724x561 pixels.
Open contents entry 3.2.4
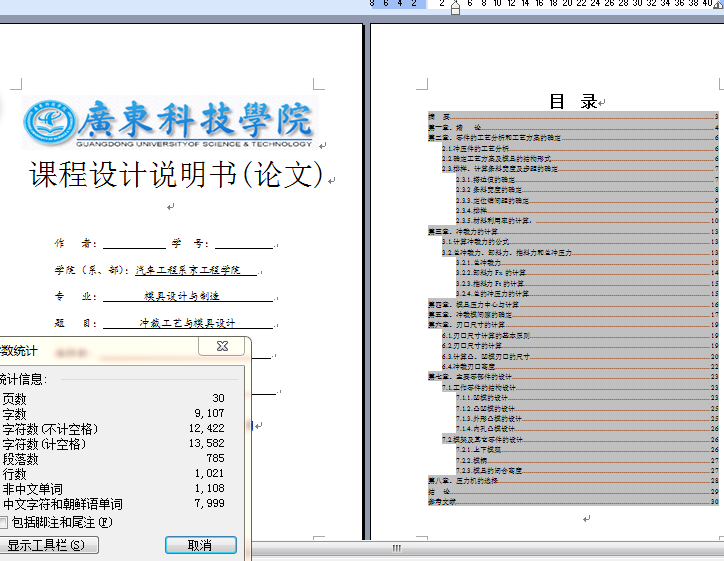[587, 294]
